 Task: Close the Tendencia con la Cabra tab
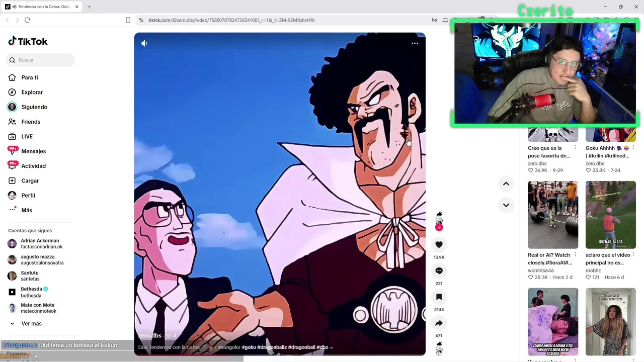coord(77,7)
